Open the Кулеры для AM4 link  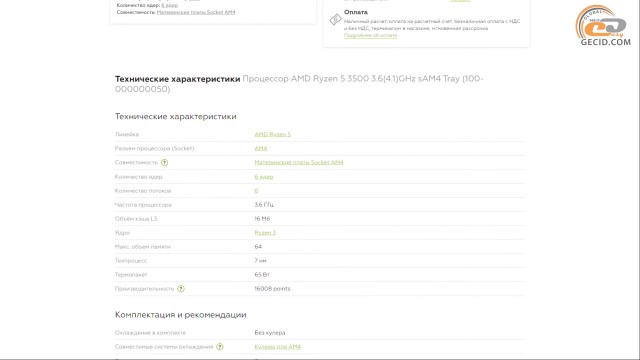pyautogui.click(x=278, y=347)
